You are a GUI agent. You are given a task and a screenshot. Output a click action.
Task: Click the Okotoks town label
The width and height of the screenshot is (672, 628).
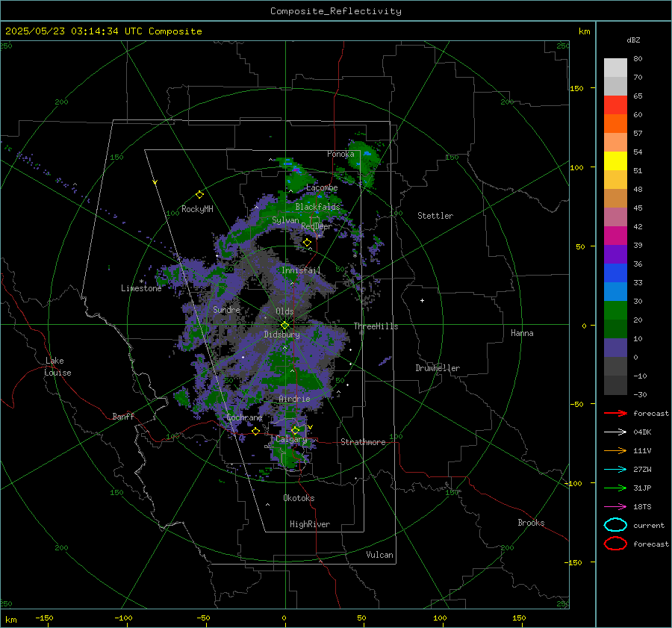coord(299,498)
